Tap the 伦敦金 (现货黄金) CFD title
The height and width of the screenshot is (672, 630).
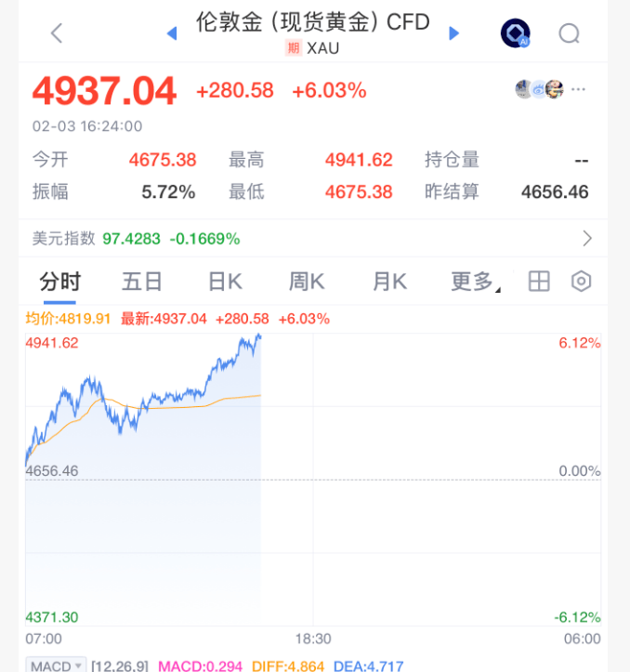coord(312,22)
